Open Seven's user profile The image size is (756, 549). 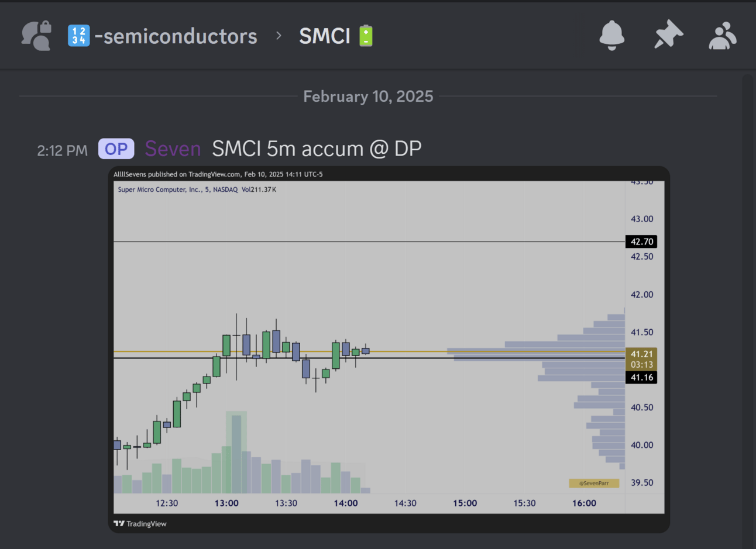pos(173,149)
